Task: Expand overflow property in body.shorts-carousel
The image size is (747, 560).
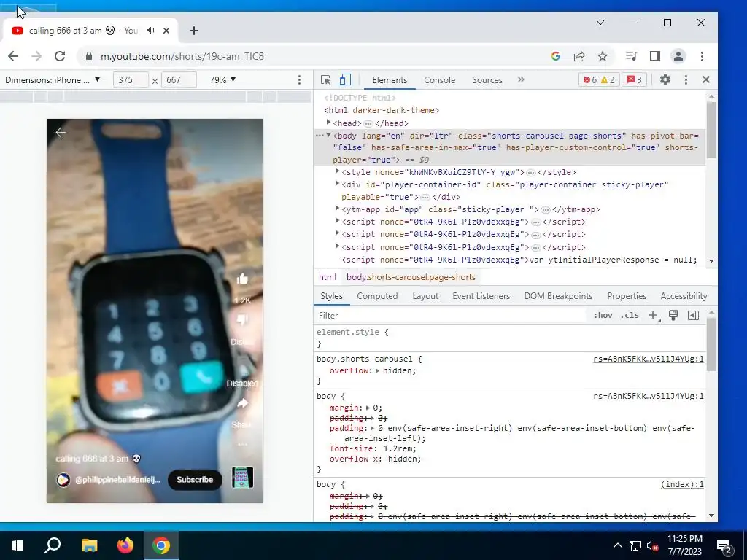Action: tap(377, 370)
